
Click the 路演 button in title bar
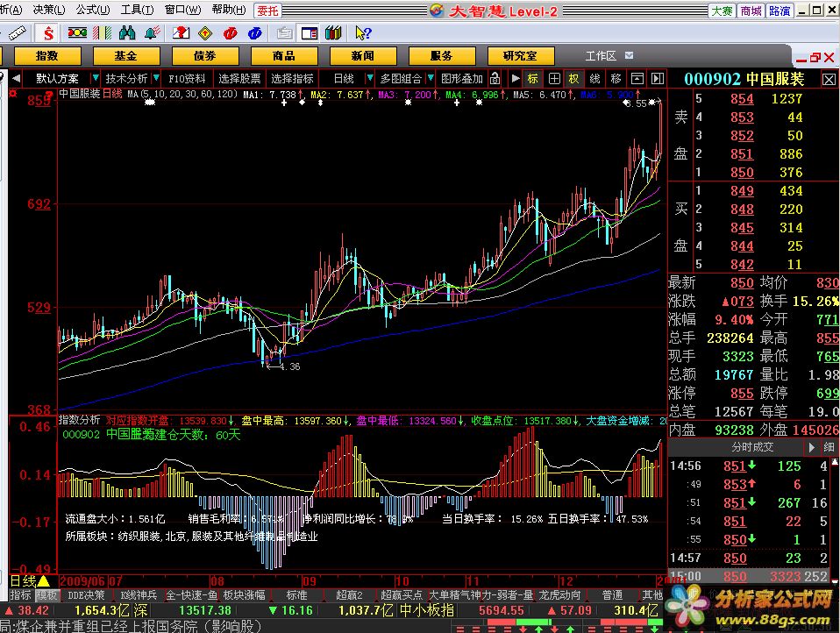coord(779,11)
